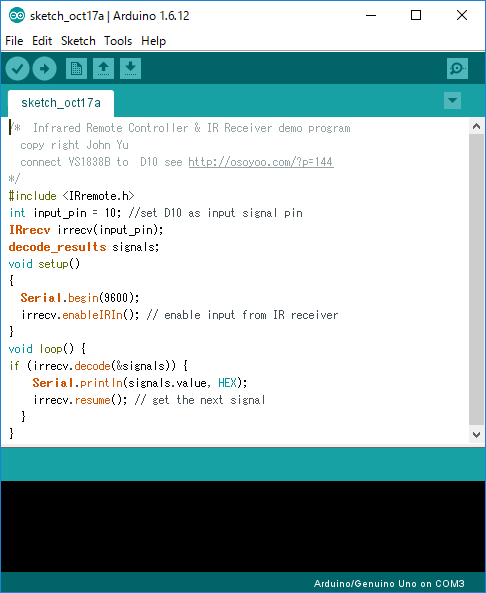Click the editor scrollbar up arrow
Image resolution: width=486 pixels, height=593 pixels.
pyautogui.click(x=477, y=126)
